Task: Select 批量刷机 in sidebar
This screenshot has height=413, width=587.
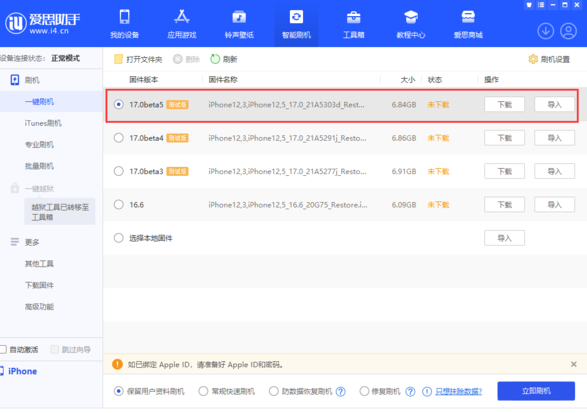Action: 39,166
